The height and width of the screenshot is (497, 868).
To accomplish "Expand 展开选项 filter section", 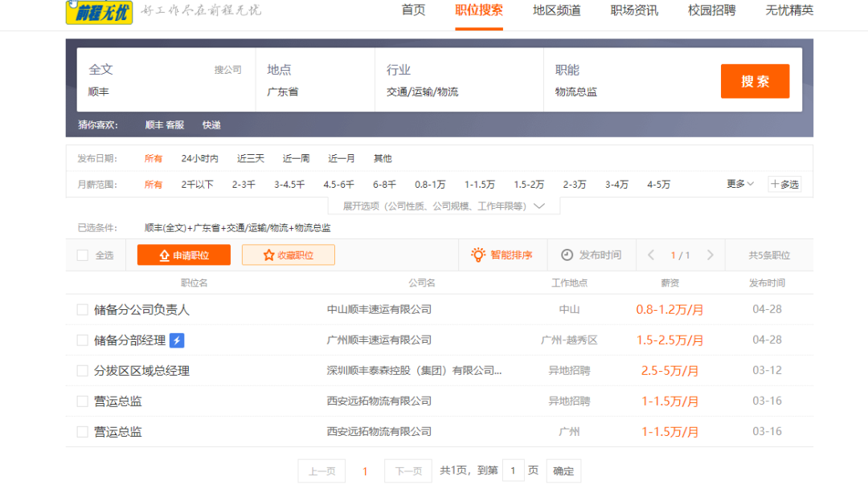I will click(x=444, y=206).
